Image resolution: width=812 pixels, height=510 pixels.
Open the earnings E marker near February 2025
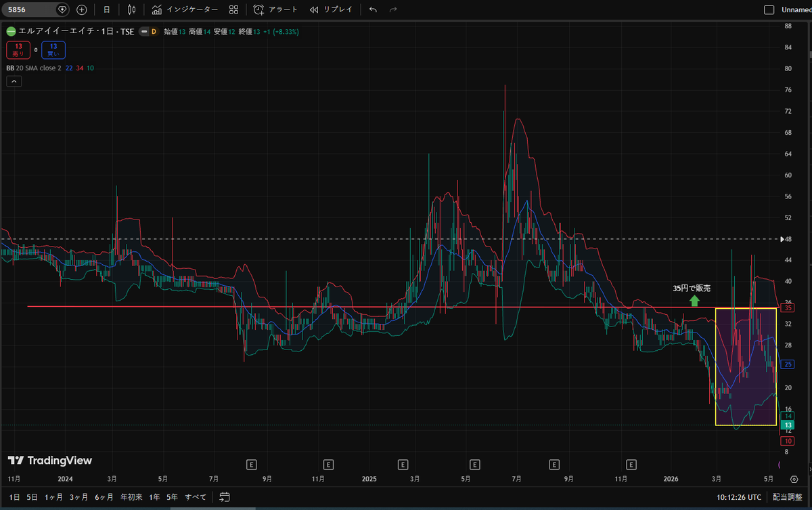tap(403, 465)
